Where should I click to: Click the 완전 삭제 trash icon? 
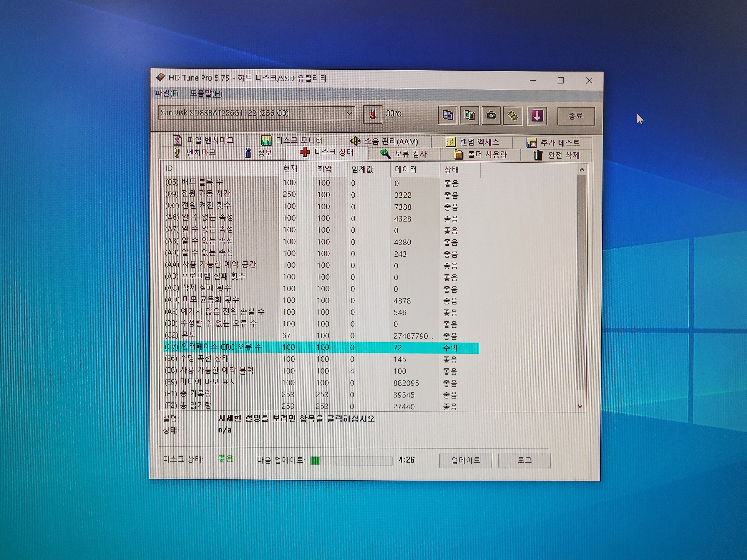pos(538,155)
